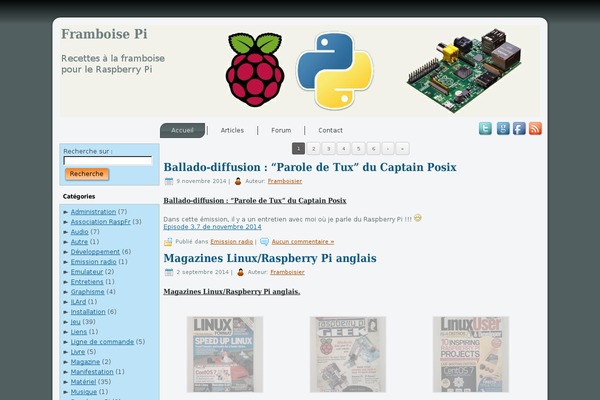Go to pagination page 4

(344, 149)
